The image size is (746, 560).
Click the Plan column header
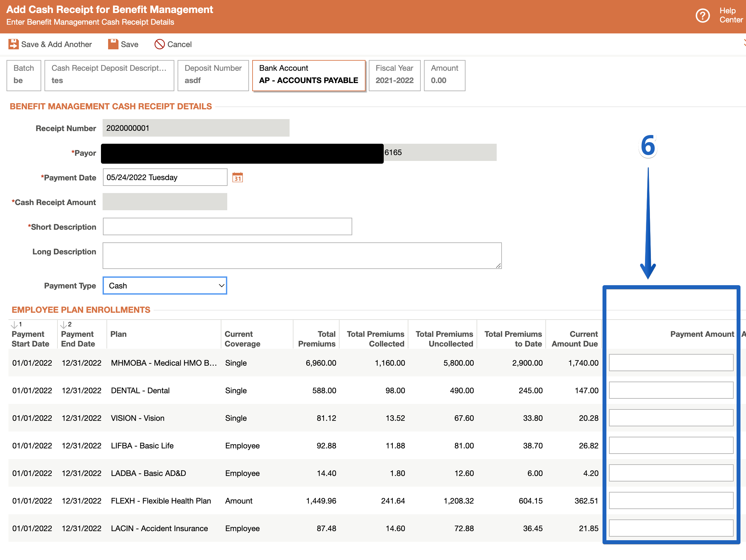(118, 334)
